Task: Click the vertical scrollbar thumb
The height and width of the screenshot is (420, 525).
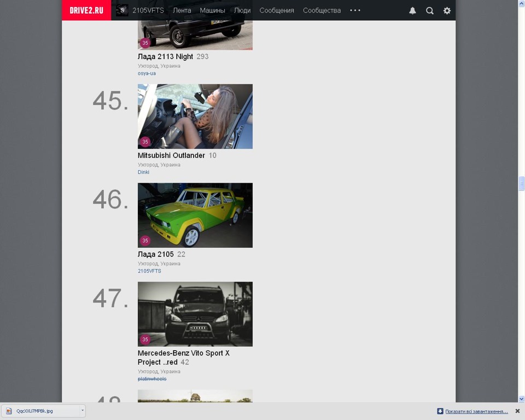Action: coord(521,184)
